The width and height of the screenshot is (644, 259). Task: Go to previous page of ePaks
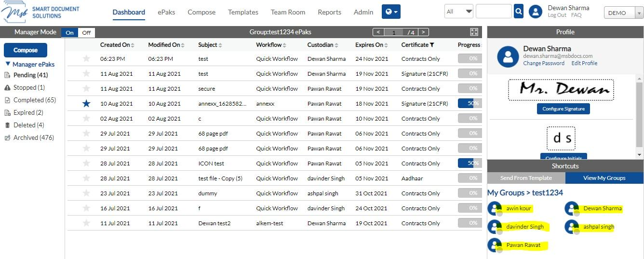click(x=378, y=32)
